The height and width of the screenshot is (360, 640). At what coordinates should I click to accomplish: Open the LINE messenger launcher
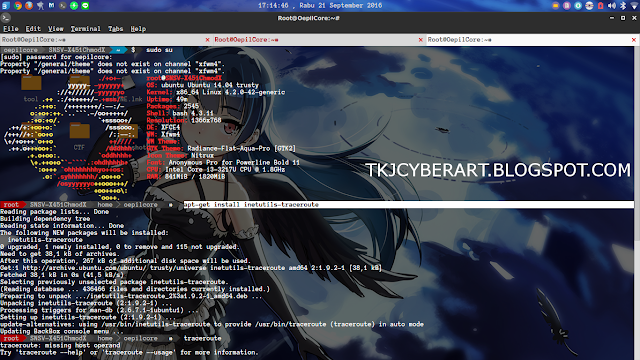coord(85,5)
